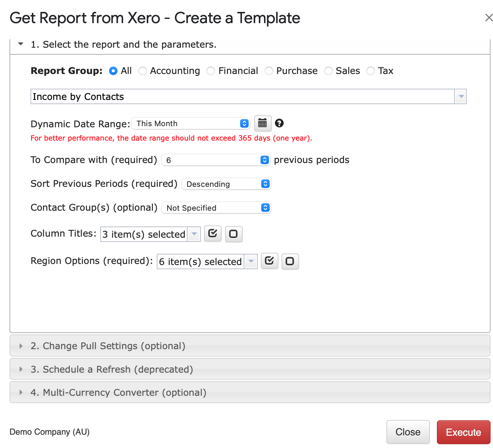493x448 pixels.
Task: Open the calendar date picker icon
Action: [x=263, y=123]
